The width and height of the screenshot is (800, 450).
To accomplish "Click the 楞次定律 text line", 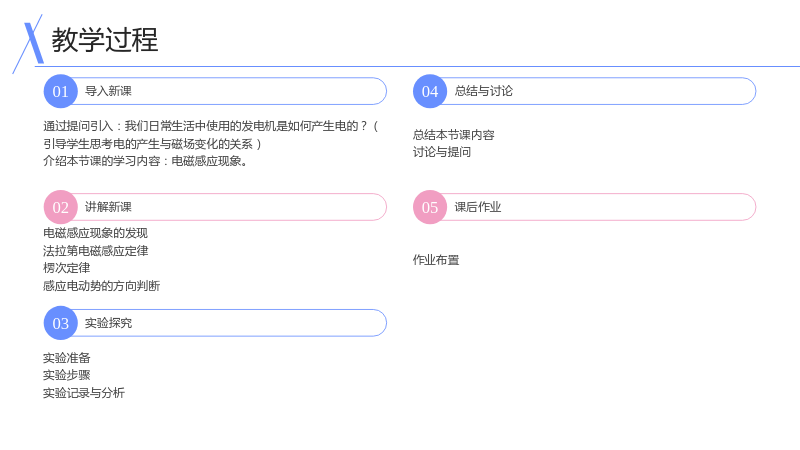I will (x=67, y=268).
